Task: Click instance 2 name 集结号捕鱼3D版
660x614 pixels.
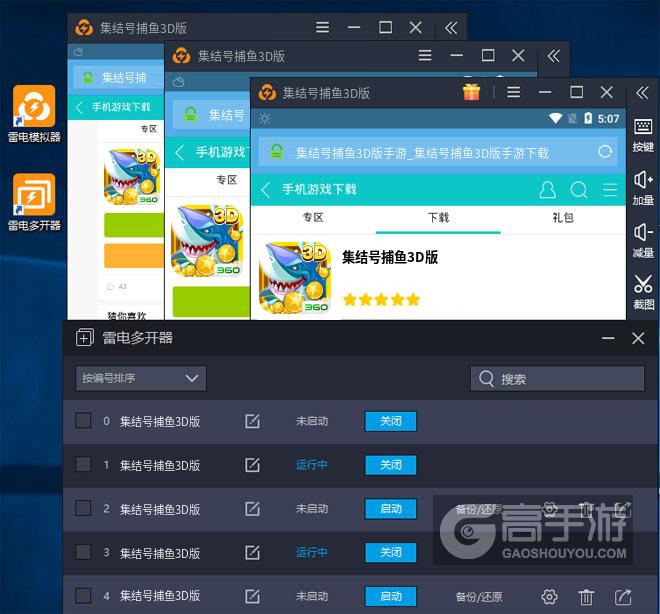Action: pos(160,509)
